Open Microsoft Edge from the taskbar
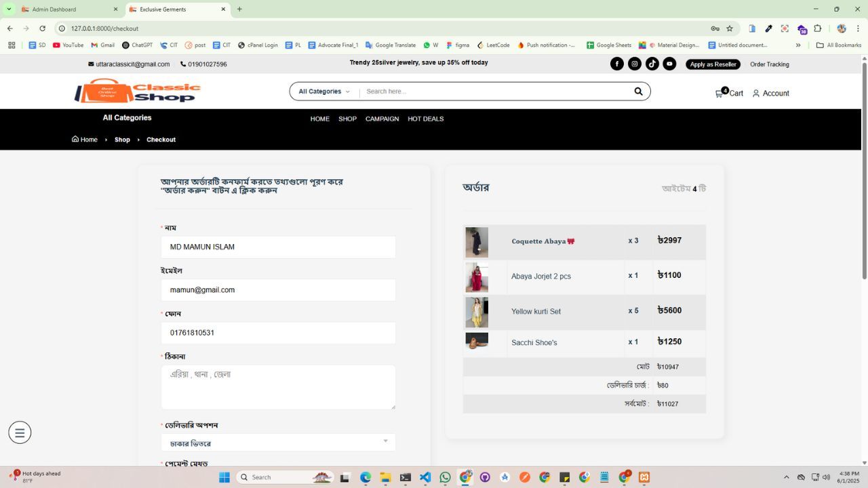This screenshot has width=868, height=488. [x=365, y=477]
